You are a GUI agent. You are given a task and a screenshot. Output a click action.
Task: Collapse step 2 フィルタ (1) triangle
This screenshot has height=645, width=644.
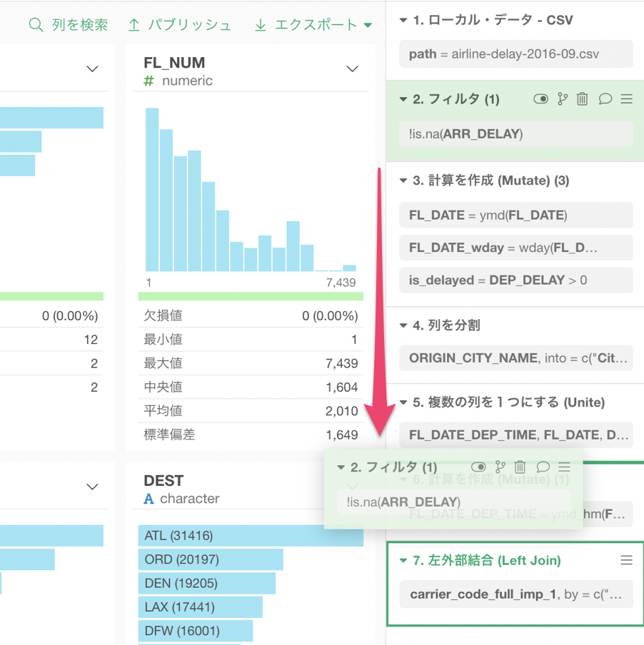click(x=403, y=99)
